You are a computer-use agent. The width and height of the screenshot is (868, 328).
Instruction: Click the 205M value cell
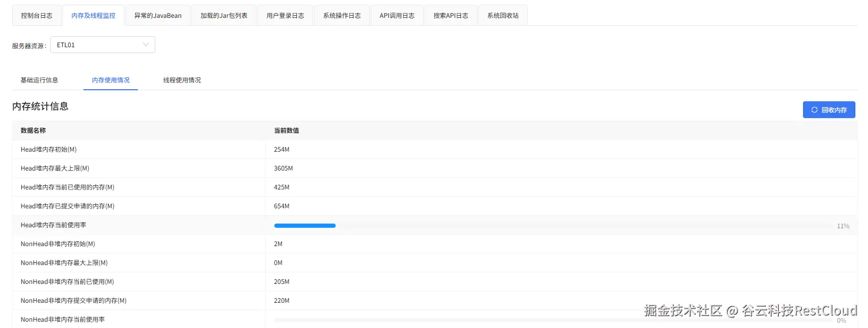pos(561,282)
